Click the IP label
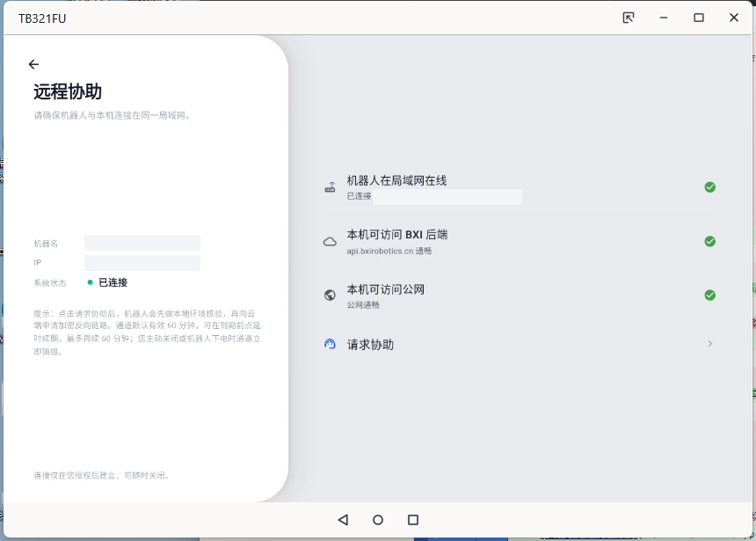Viewport: 756px width, 541px height. tap(38, 262)
